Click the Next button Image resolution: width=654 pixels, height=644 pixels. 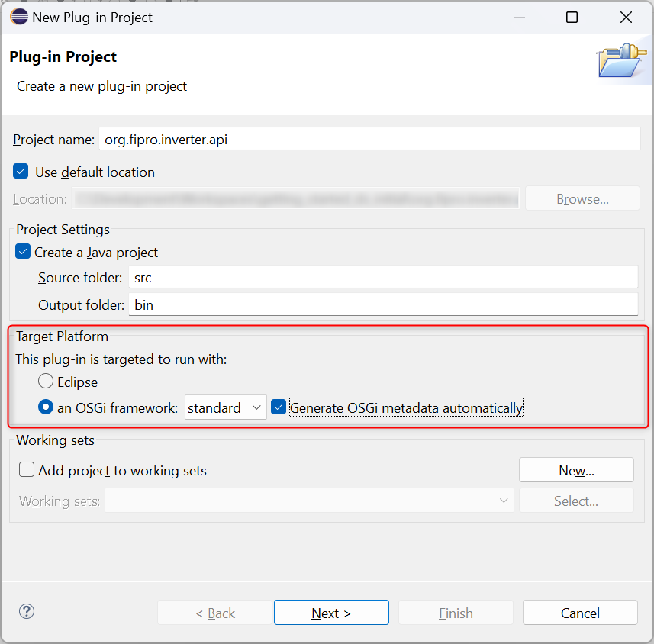click(x=332, y=613)
